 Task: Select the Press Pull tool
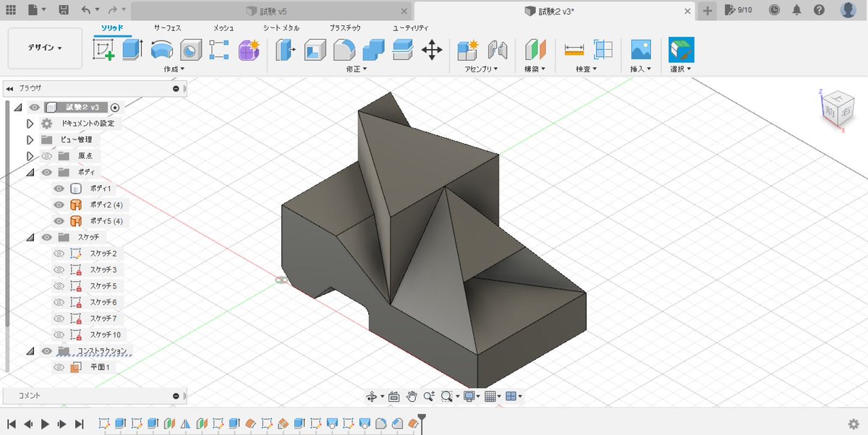[x=286, y=50]
